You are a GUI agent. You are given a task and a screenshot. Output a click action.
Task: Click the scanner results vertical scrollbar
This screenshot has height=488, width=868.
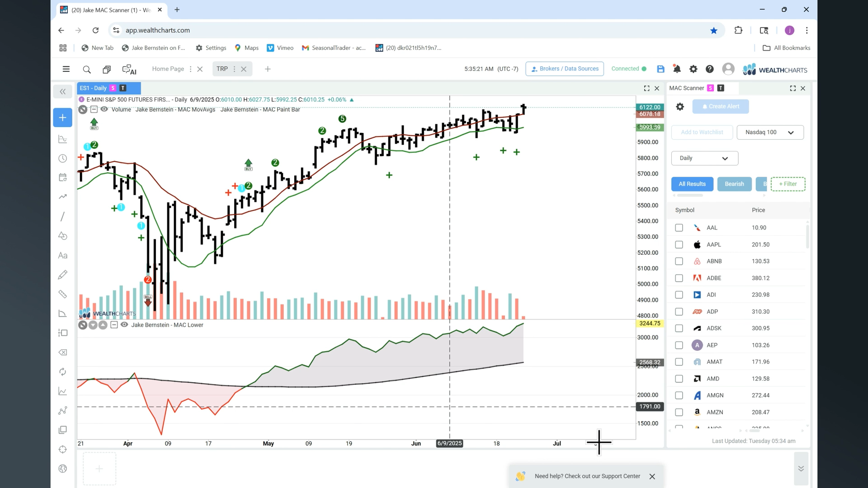(807, 237)
